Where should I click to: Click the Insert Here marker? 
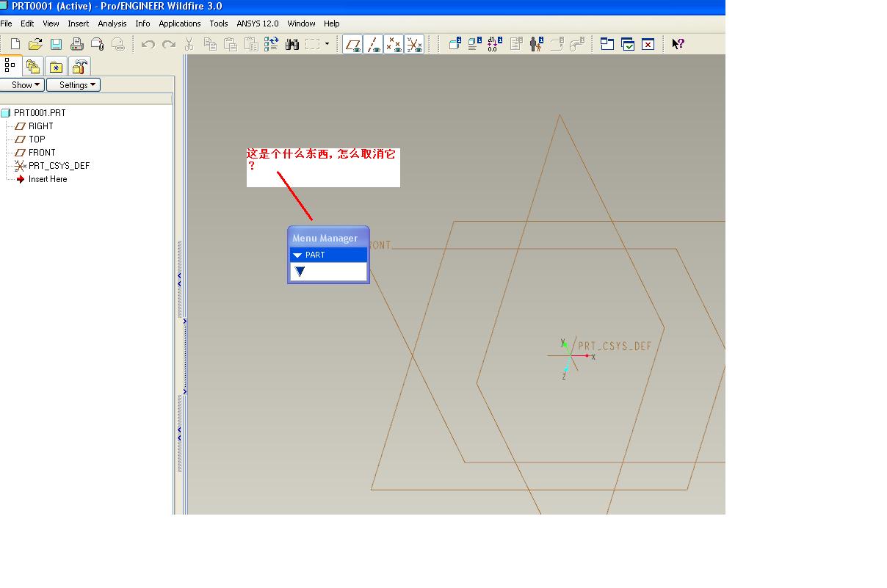pos(48,179)
